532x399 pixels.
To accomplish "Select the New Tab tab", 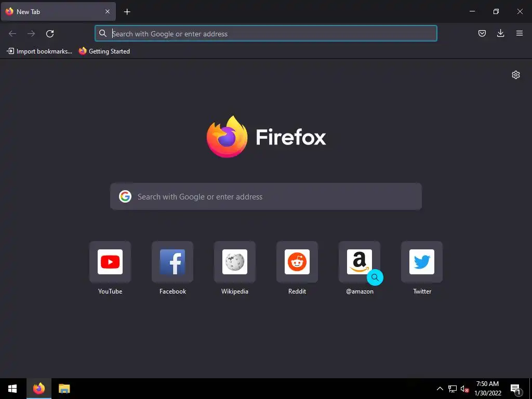I will pos(58,11).
